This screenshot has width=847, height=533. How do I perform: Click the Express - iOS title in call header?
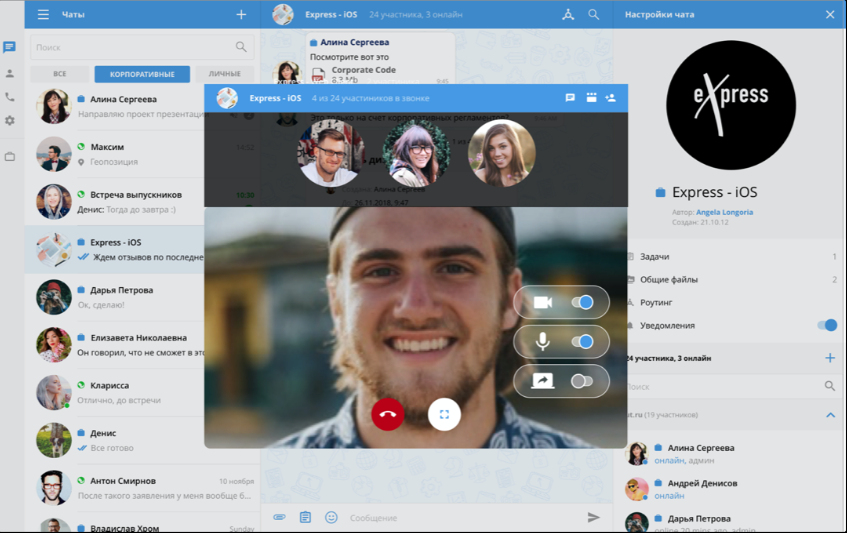tap(275, 98)
